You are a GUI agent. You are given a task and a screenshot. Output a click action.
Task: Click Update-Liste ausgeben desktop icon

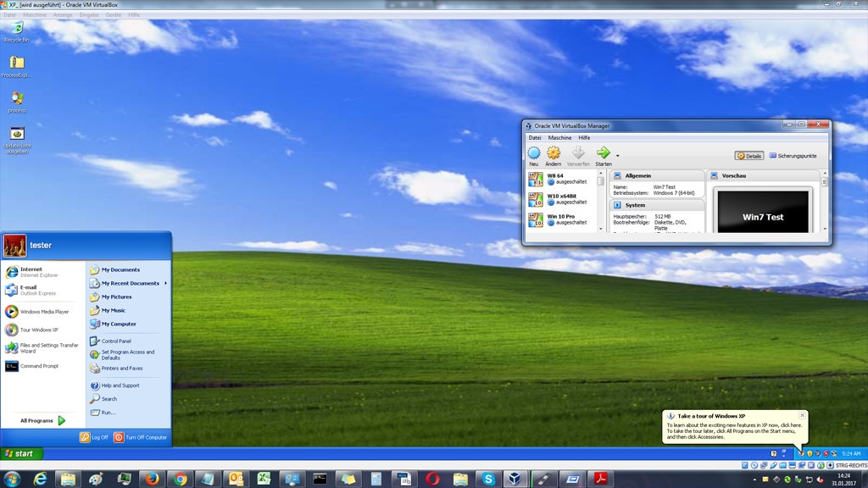(17, 141)
